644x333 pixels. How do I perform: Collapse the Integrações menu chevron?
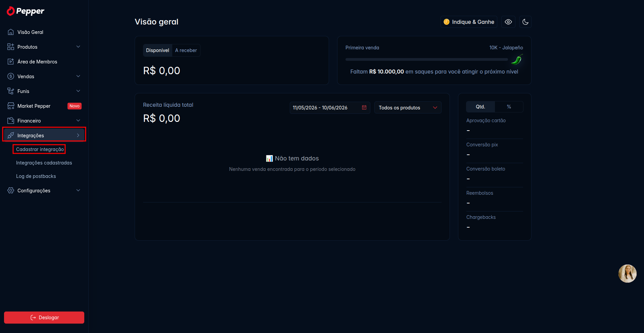point(78,135)
